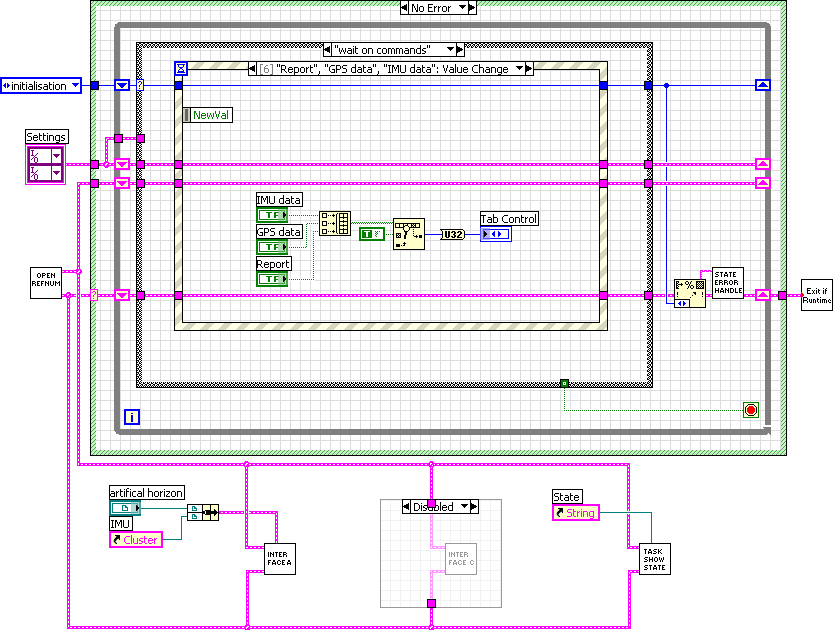This screenshot has width=833, height=630.
Task: Click the Settings cluster constant
Action: click(x=45, y=165)
